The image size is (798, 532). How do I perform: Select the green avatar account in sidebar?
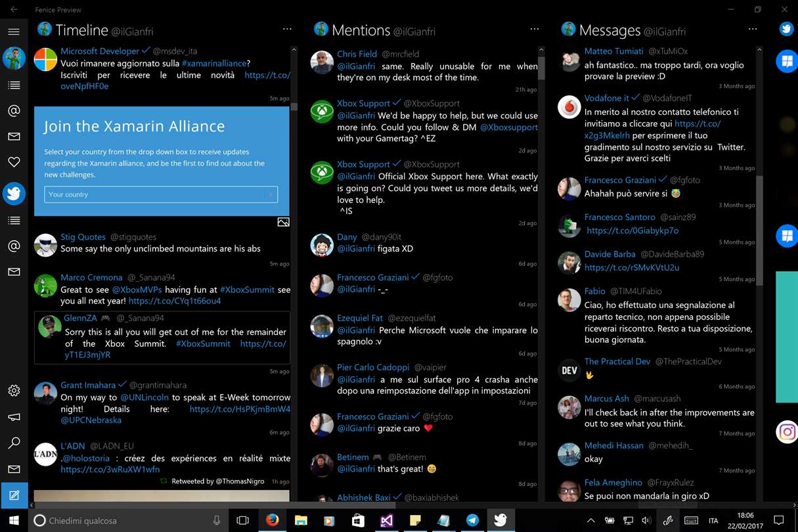(x=14, y=58)
